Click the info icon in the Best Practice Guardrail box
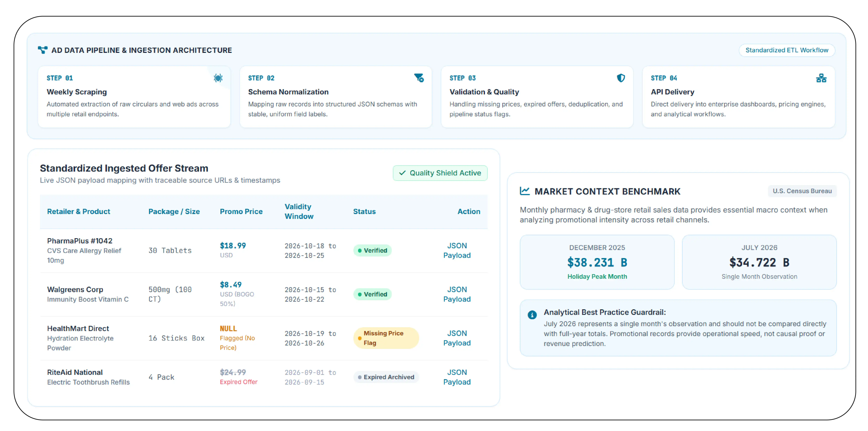This screenshot has width=868, height=431. click(532, 315)
